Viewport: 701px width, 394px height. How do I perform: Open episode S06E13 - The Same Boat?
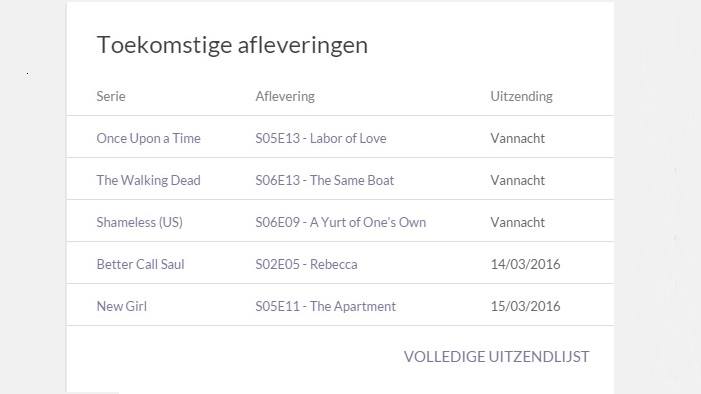pos(325,180)
